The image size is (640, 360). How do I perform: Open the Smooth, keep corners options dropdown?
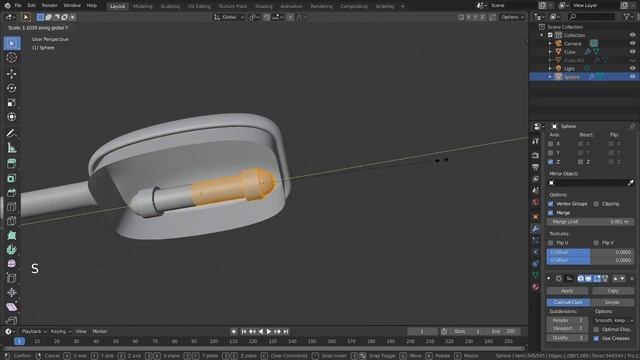[x=614, y=320]
